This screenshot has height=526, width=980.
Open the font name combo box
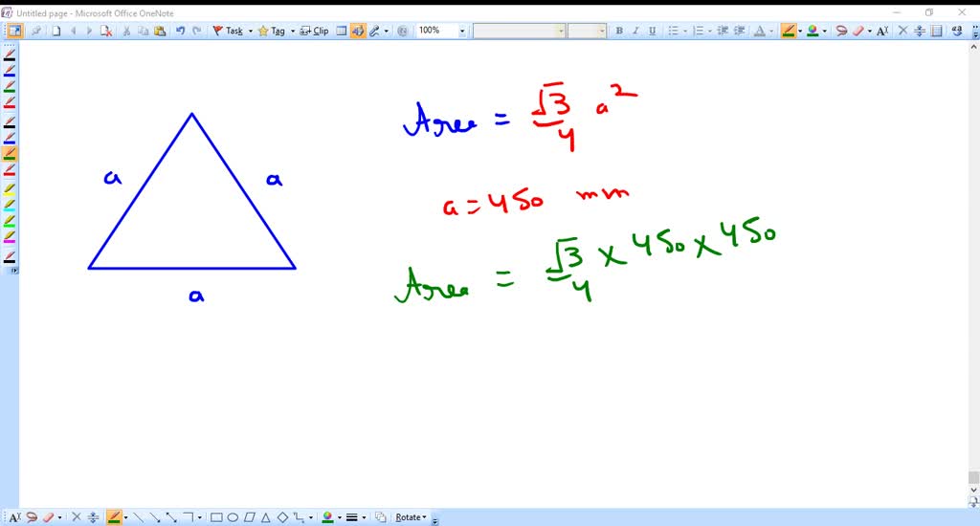519,31
